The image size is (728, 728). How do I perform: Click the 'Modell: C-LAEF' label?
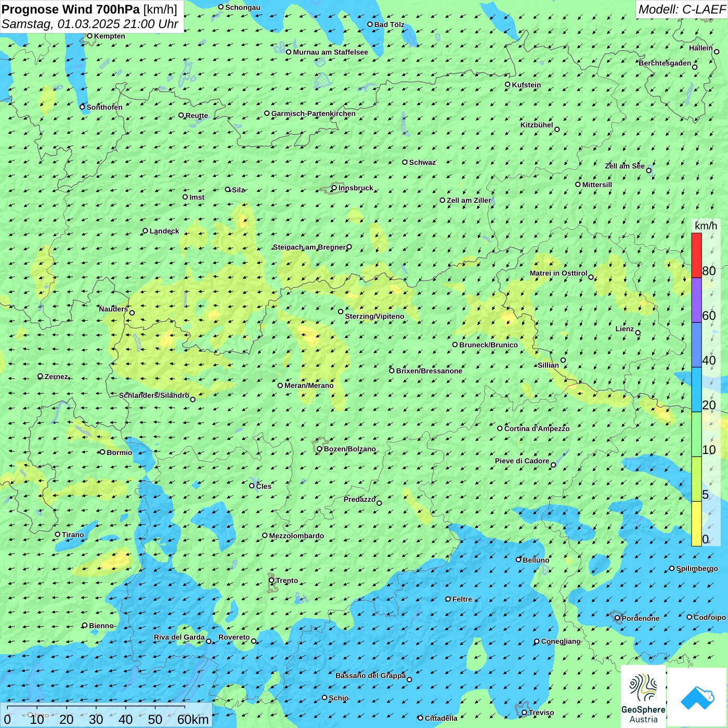[x=682, y=9]
